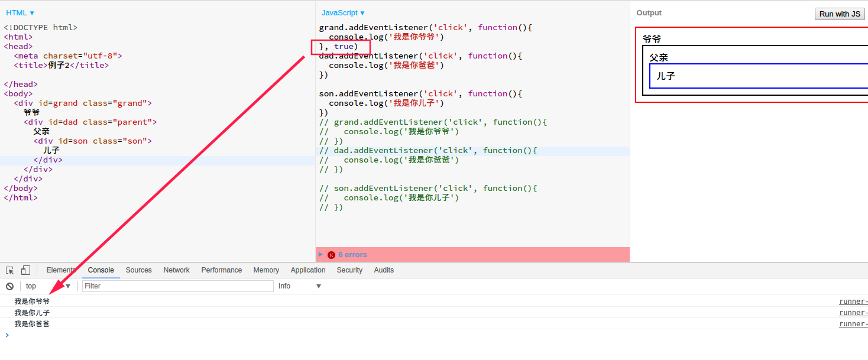Image resolution: width=868 pixels, height=360 pixels.
Task: Click the 我是你儿子 console message
Action: (32, 313)
